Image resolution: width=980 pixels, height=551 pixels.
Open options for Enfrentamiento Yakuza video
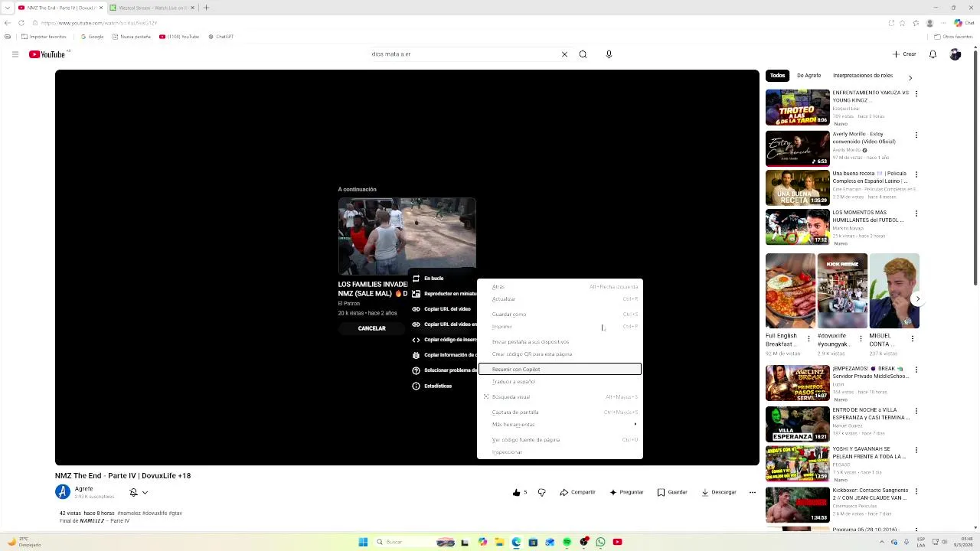point(916,94)
